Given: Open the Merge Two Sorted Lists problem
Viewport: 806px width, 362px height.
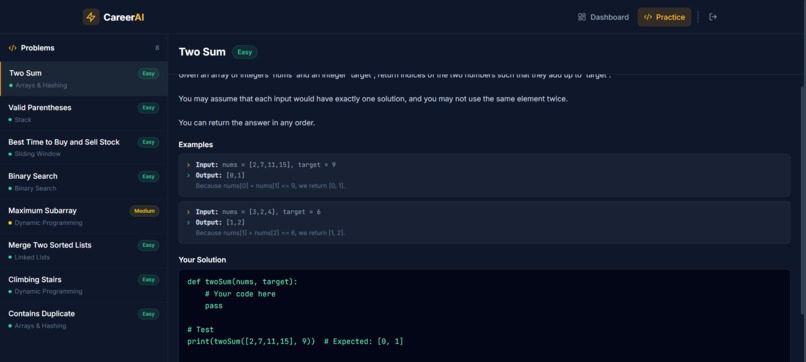Looking at the screenshot, I should (x=84, y=250).
